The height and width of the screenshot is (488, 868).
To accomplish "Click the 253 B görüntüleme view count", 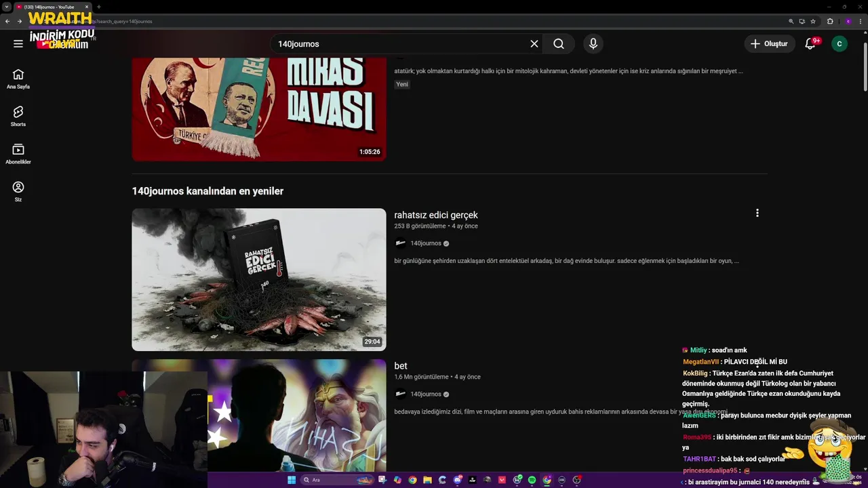I will [420, 226].
